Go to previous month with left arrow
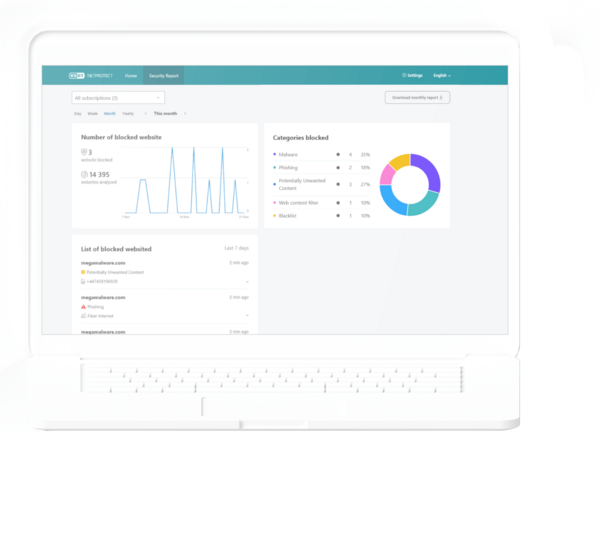 (146, 114)
